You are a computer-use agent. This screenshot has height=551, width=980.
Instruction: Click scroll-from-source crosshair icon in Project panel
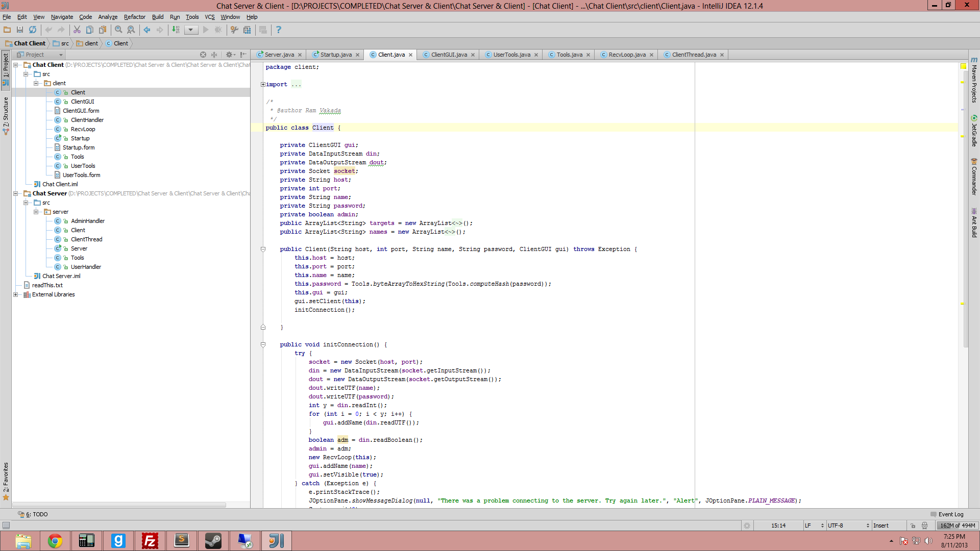[x=203, y=55]
